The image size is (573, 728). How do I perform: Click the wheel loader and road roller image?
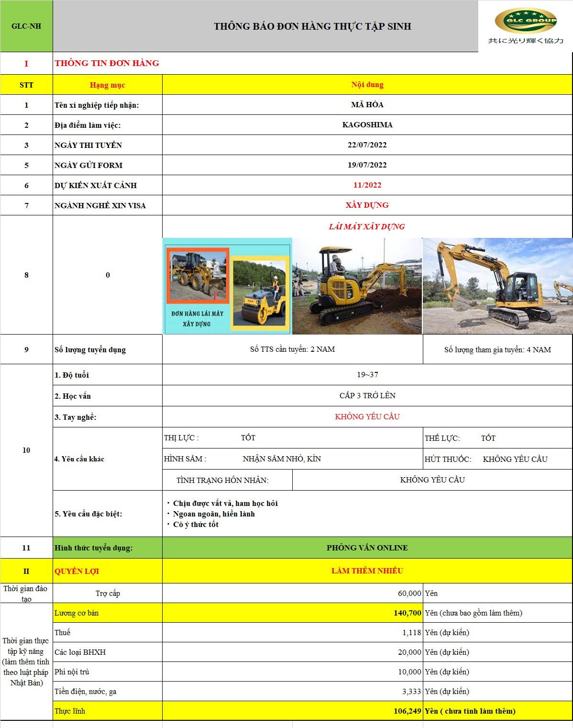[227, 286]
